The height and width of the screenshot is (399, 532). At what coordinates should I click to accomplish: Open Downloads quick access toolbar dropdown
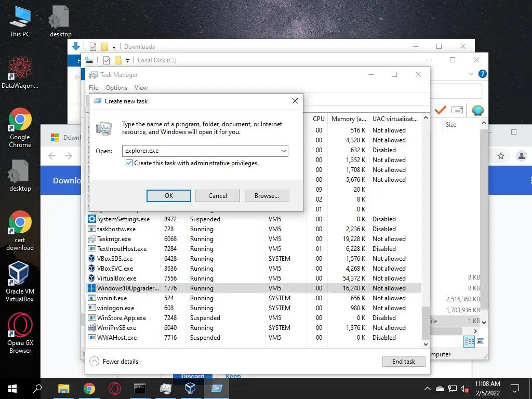coord(114,47)
